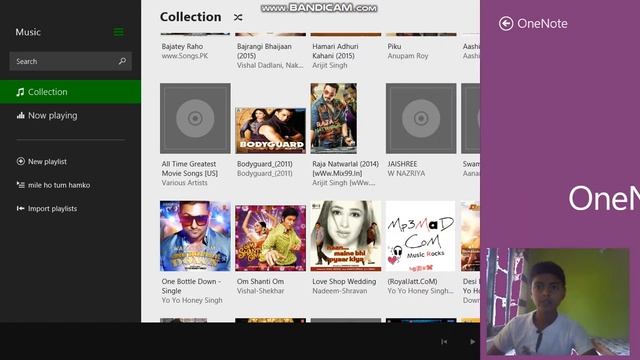
Task: Click Vishal-Shekhar artist text
Action: (x=260, y=291)
